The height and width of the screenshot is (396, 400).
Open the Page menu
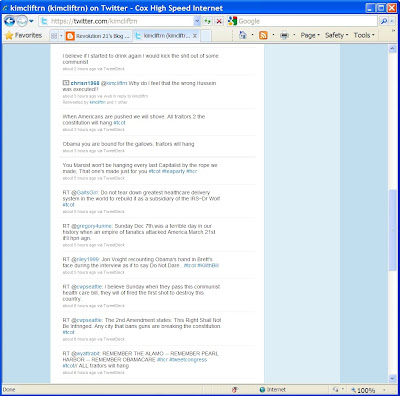point(310,35)
